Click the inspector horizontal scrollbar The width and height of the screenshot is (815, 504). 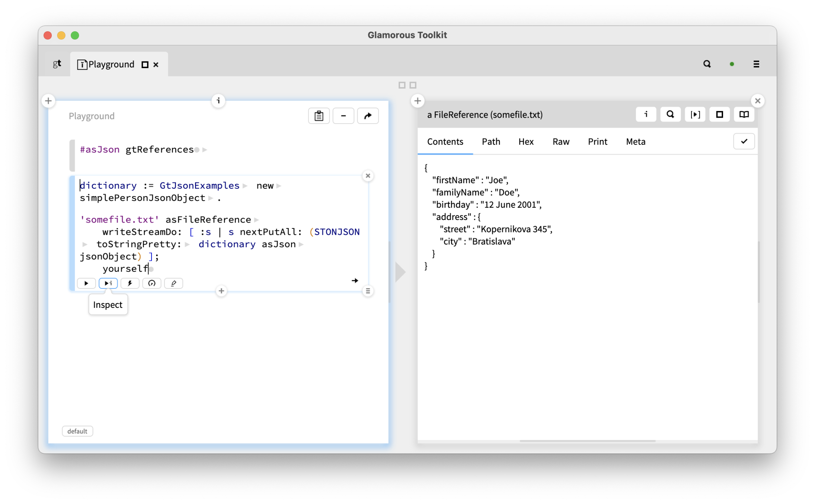[587, 441]
